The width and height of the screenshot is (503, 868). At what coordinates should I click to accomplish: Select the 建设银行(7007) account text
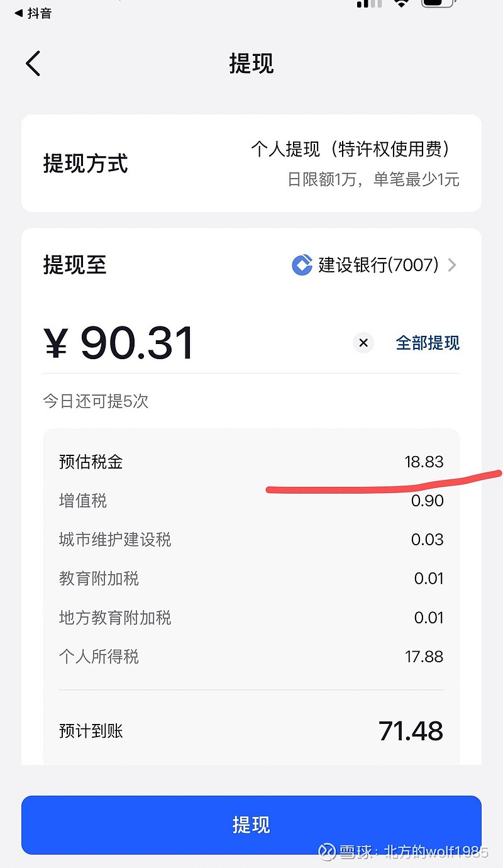point(379,265)
